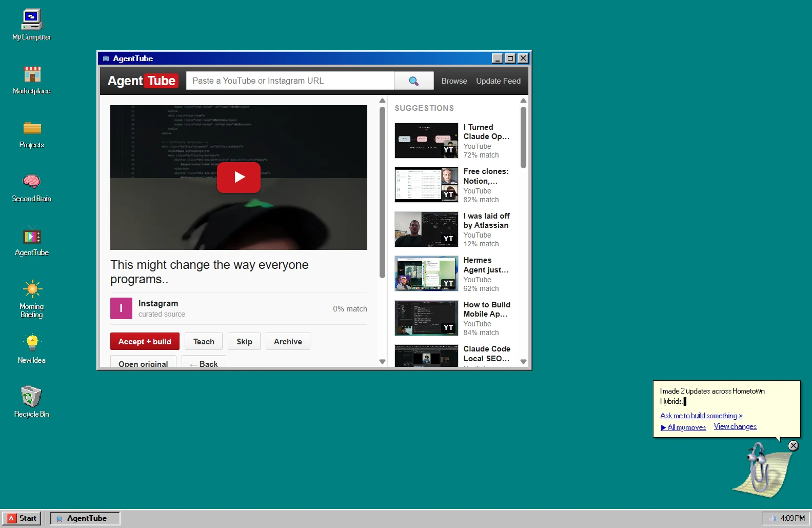Click the Teach button

(204, 342)
